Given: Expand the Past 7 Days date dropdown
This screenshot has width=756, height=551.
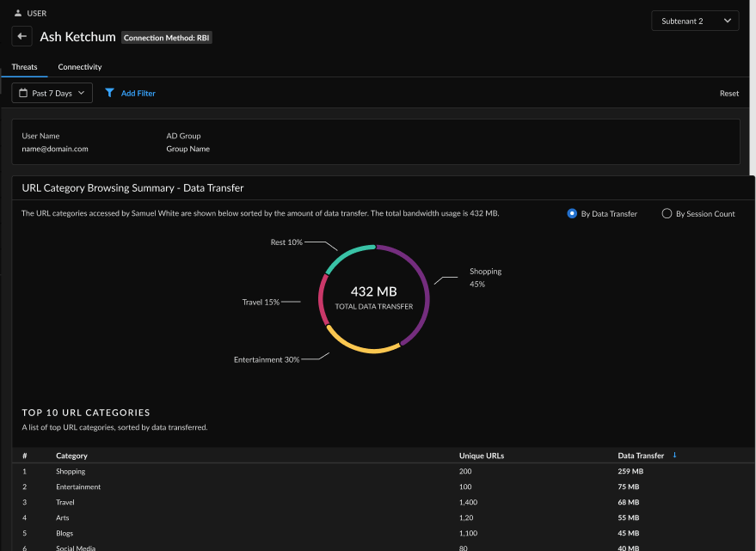Looking at the screenshot, I should click(52, 93).
